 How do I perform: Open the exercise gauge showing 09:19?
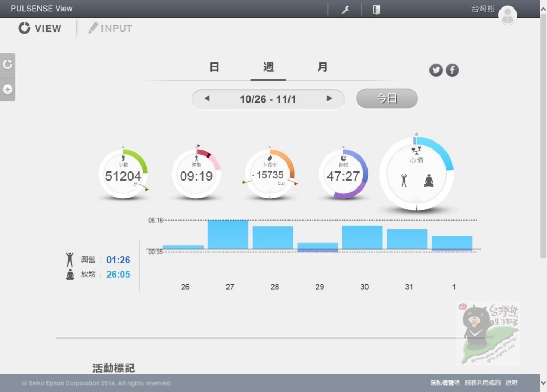196,174
